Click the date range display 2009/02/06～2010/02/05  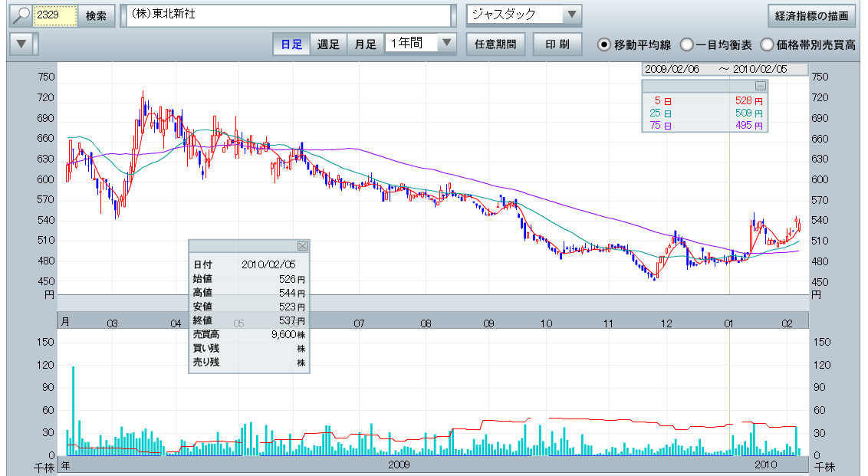tap(725, 69)
